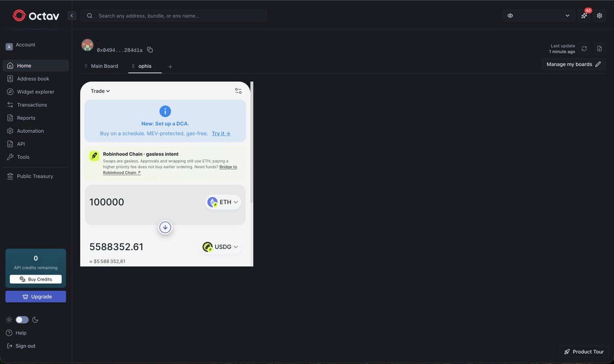The height and width of the screenshot is (364, 614).
Task: Add a new board with the plus icon
Action: (x=170, y=66)
